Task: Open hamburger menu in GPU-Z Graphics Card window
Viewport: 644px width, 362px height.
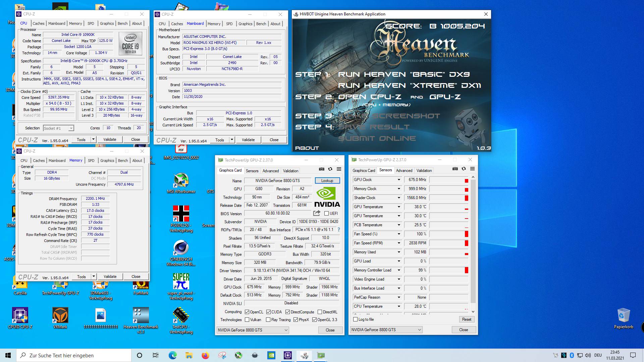Action: click(x=339, y=169)
